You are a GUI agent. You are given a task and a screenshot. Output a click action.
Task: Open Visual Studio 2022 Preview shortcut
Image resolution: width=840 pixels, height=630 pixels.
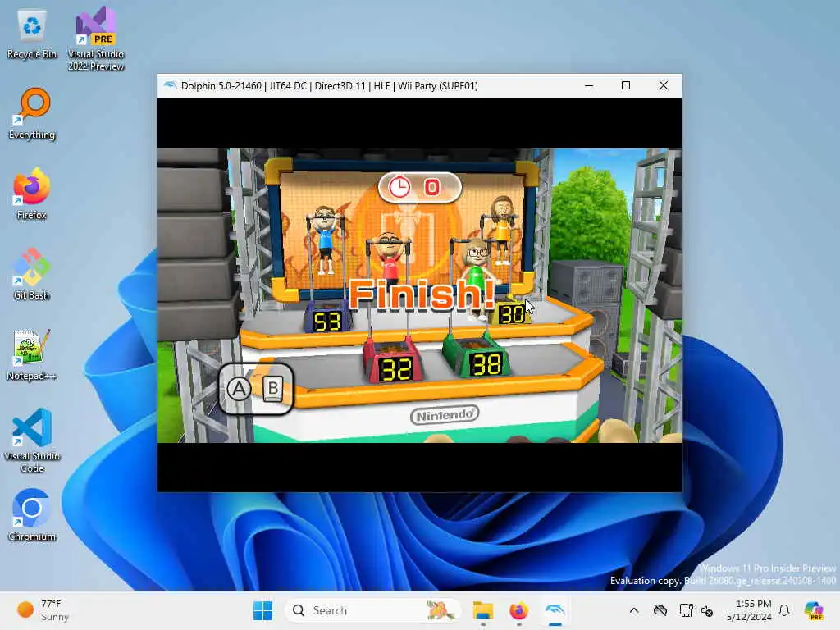96,39
